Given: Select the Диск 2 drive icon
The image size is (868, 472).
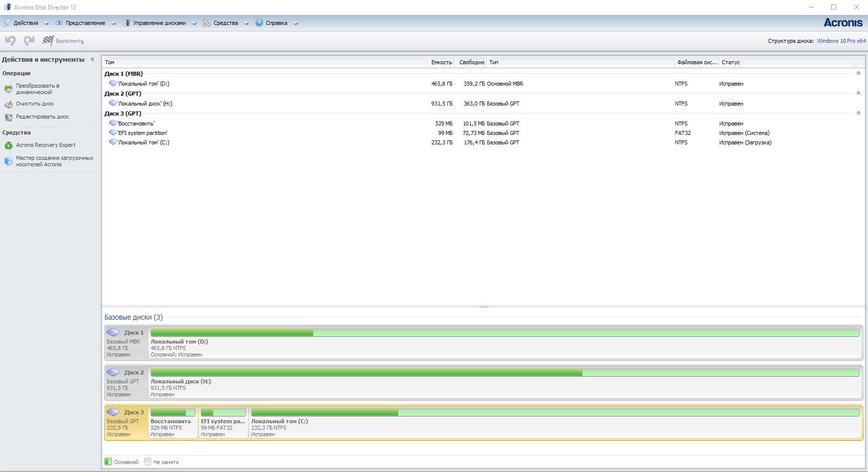Looking at the screenshot, I should (113, 372).
